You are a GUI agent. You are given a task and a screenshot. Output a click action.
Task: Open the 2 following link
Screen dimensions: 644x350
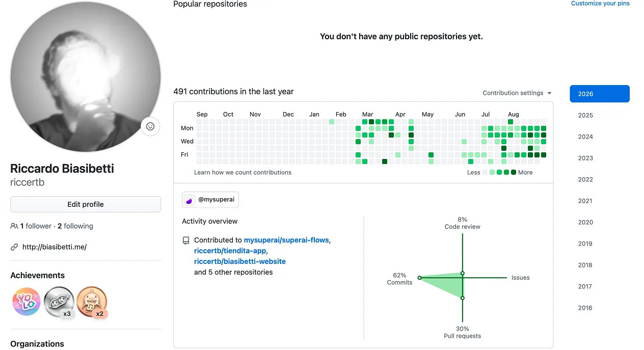click(x=75, y=226)
